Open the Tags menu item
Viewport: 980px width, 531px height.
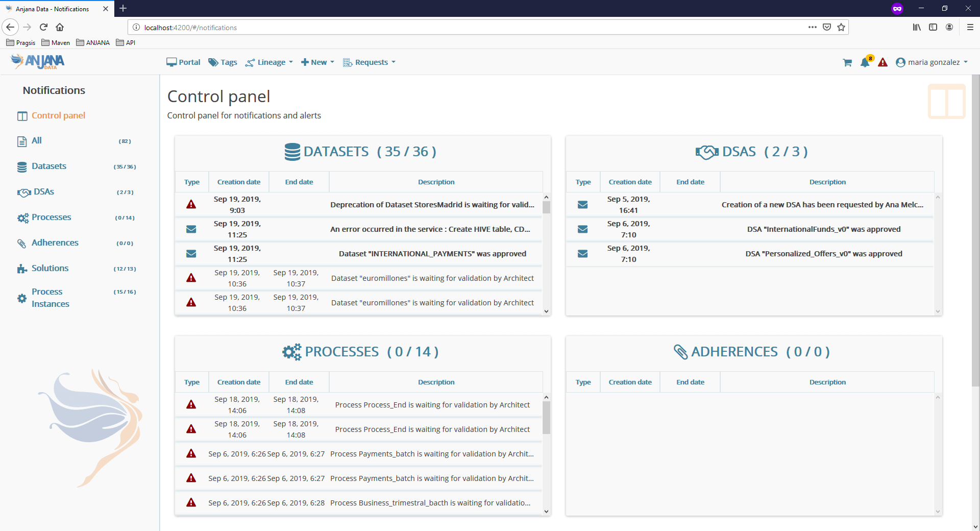(x=223, y=62)
